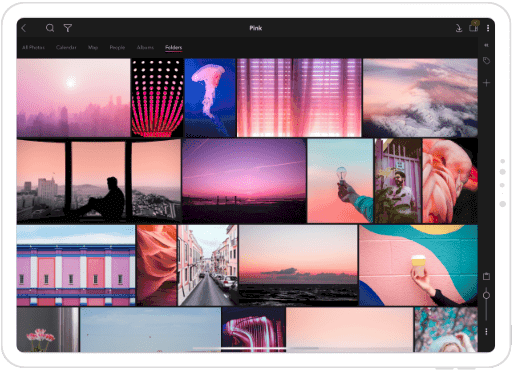Open the bottom sidebar three-dot menu
The image size is (512, 370).
[486, 331]
